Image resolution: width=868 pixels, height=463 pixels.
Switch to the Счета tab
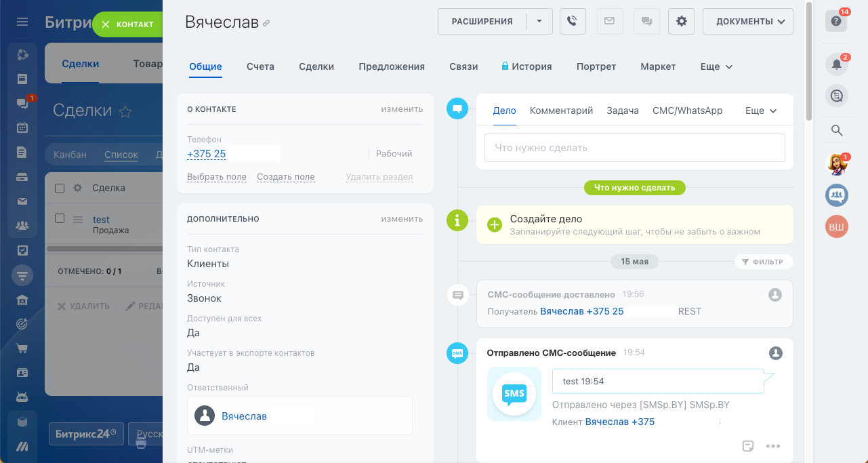260,66
